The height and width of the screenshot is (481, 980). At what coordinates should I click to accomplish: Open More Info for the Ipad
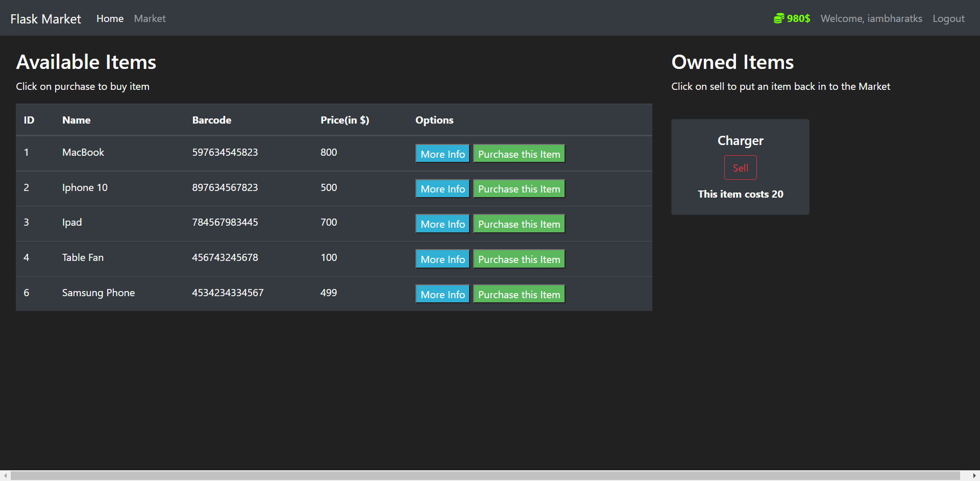pos(442,223)
